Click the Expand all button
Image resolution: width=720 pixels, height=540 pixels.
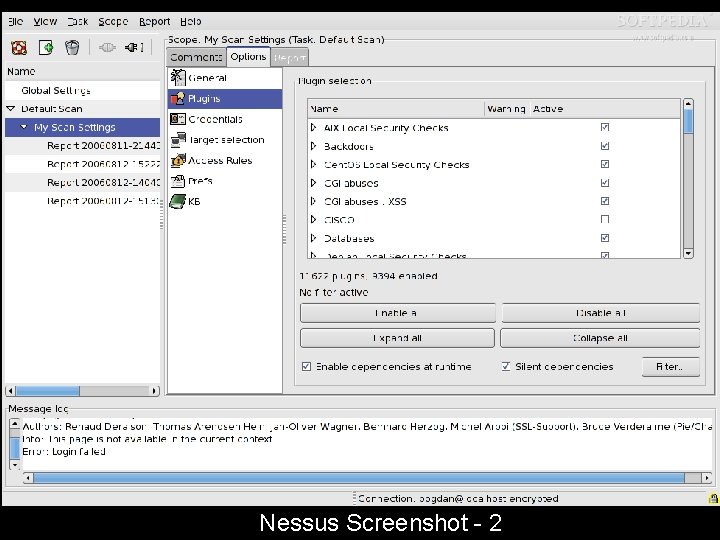(397, 338)
